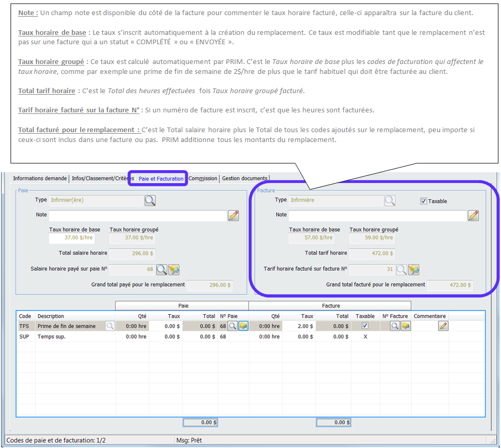Click into the Facture Note text field
Screen dimensions: 501x448
(x=377, y=215)
